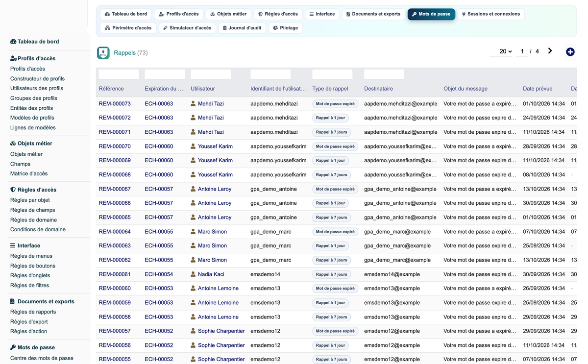Click user icon next to Mehdi Tazi REM-000073
Screen dimensions: 588x364
click(x=193, y=104)
